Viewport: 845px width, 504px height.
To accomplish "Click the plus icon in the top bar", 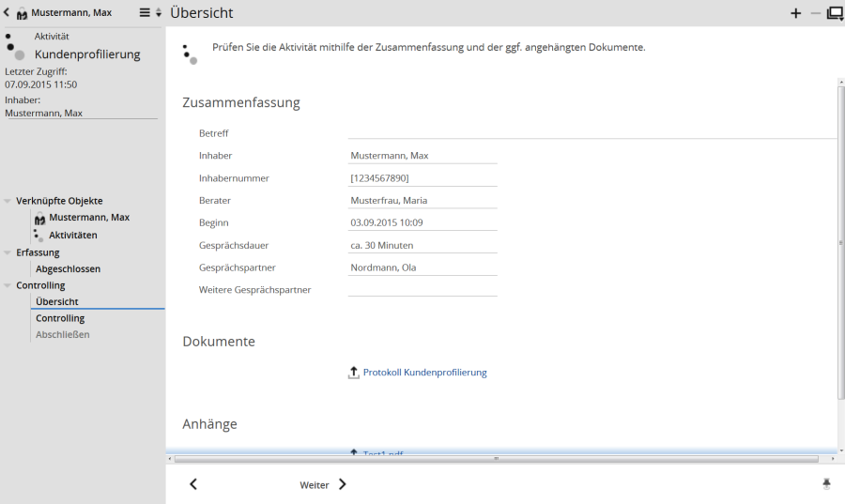I will click(796, 13).
